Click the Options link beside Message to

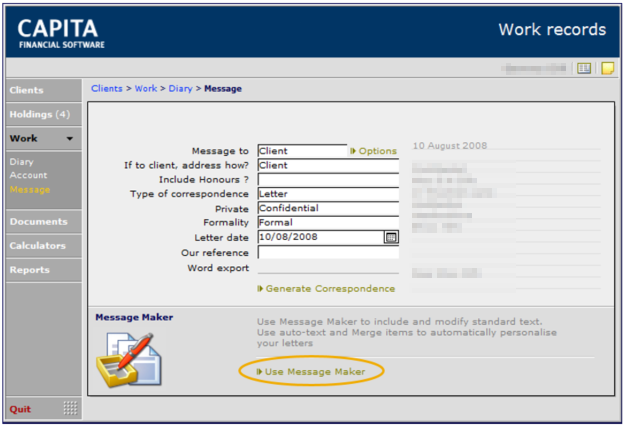click(x=374, y=151)
